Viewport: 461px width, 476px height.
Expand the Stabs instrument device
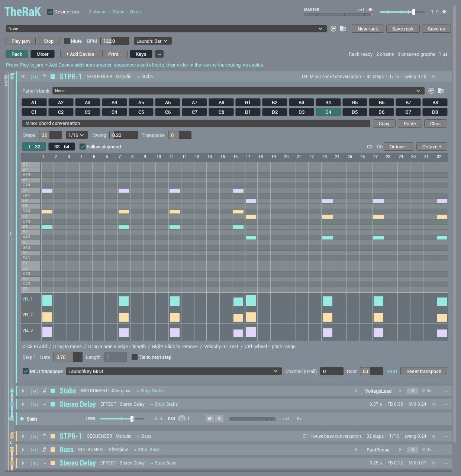23,391
